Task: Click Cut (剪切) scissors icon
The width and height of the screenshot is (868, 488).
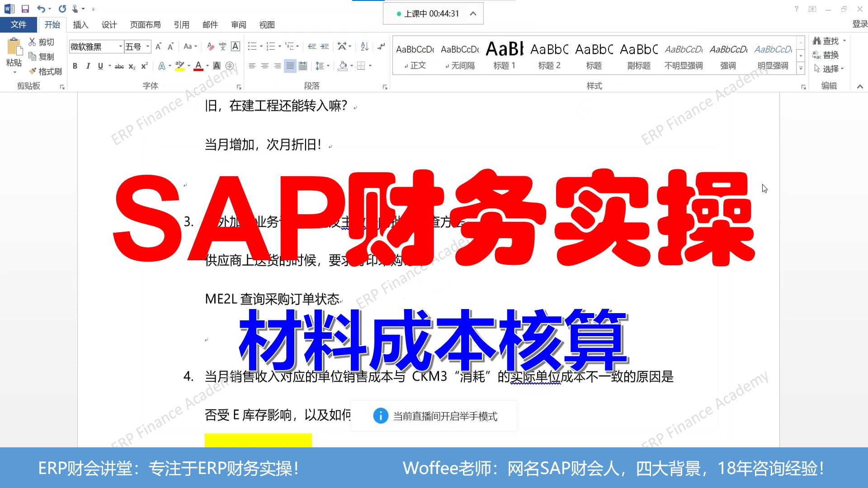Action: [x=32, y=42]
